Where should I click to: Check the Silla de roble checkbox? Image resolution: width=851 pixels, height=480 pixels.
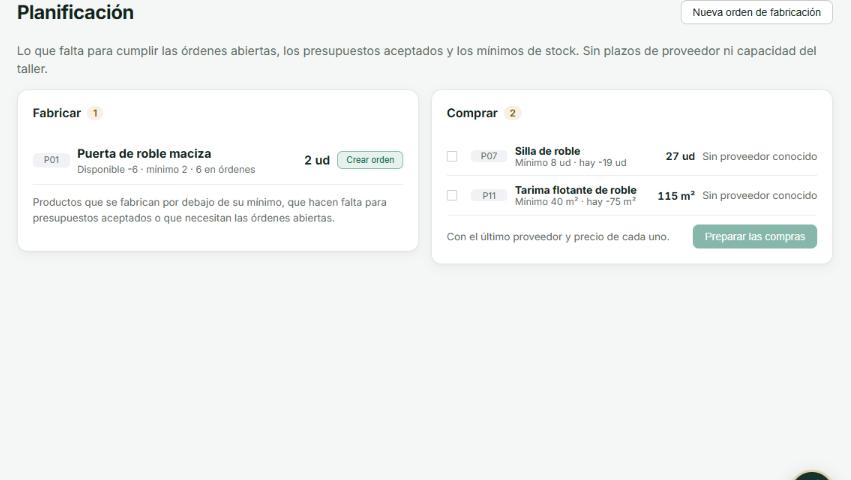coord(452,156)
